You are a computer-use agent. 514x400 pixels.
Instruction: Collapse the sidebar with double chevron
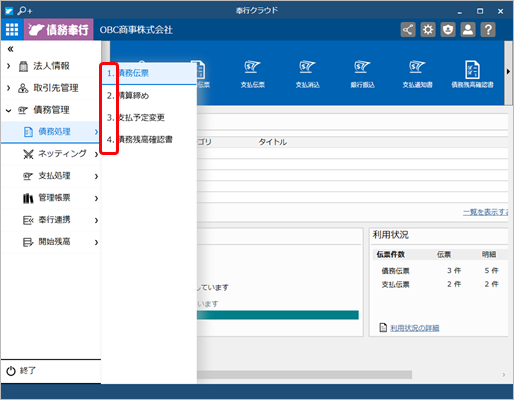(x=11, y=49)
